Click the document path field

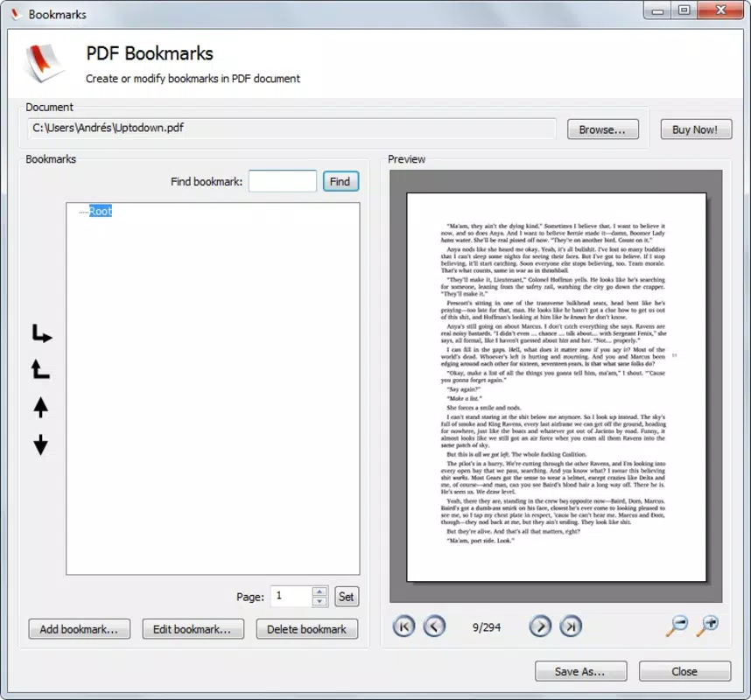(x=291, y=129)
